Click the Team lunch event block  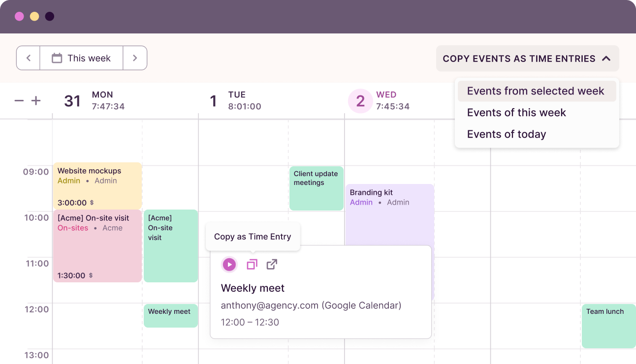coord(608,326)
